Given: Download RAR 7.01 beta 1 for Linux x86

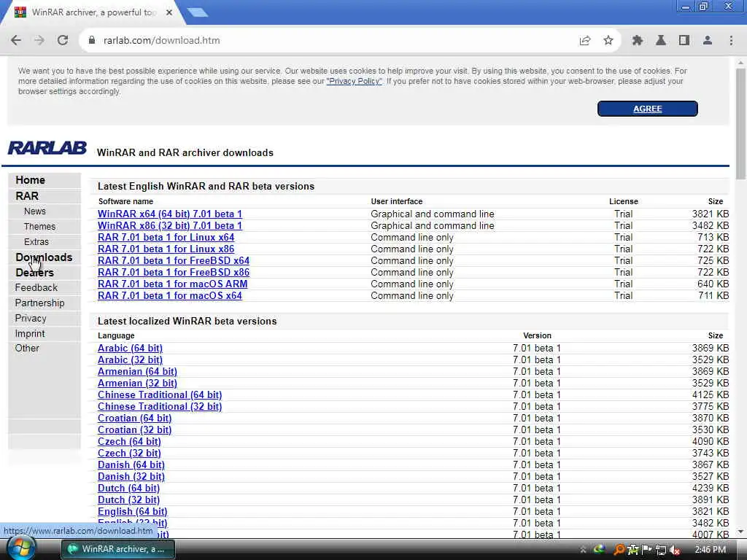Looking at the screenshot, I should 166,249.
